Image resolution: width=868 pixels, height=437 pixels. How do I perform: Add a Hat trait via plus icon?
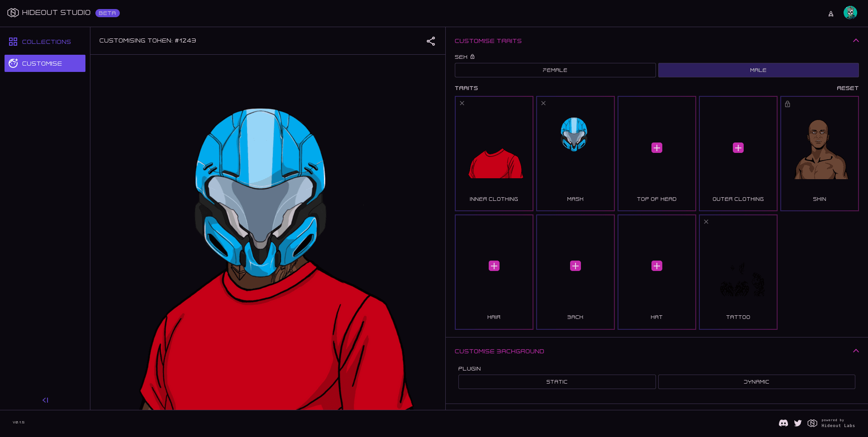coord(656,266)
